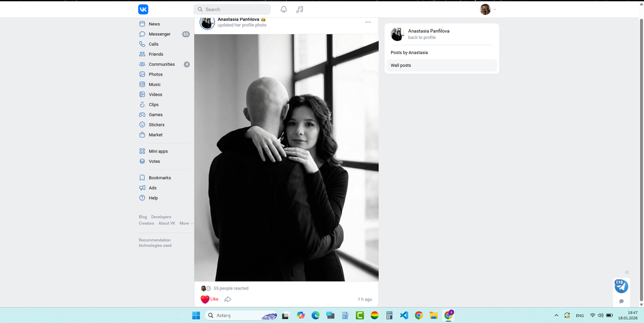
Task: Open the Windows Start menu
Action: tap(196, 315)
